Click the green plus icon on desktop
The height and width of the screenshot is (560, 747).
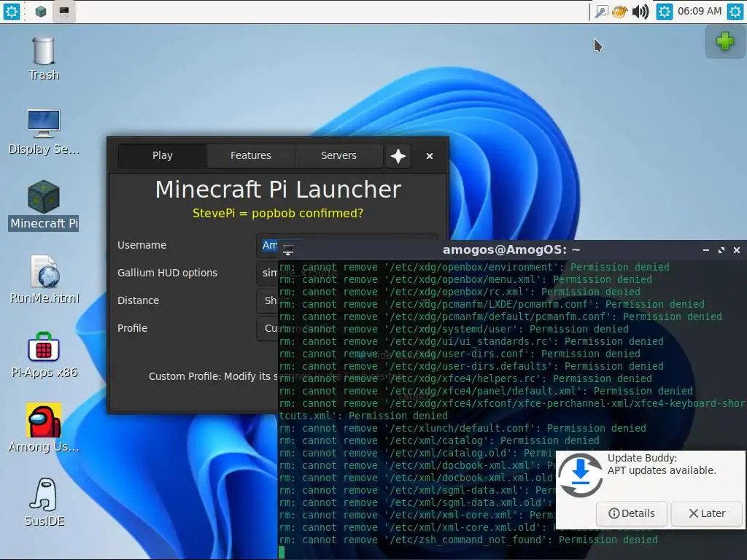pyautogui.click(x=724, y=42)
